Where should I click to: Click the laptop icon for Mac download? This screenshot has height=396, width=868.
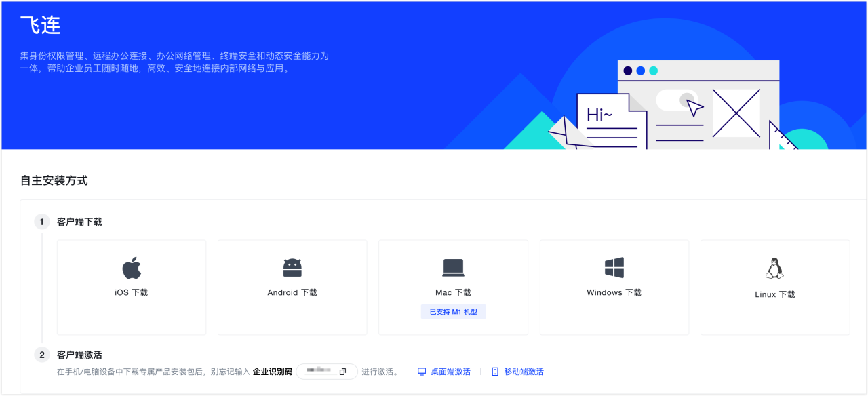point(453,268)
